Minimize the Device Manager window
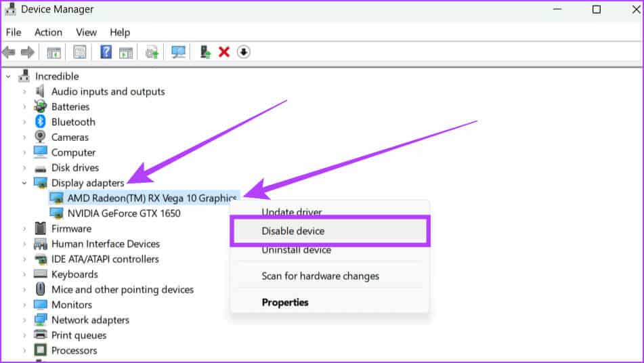This screenshot has width=644, height=363. 557,9
